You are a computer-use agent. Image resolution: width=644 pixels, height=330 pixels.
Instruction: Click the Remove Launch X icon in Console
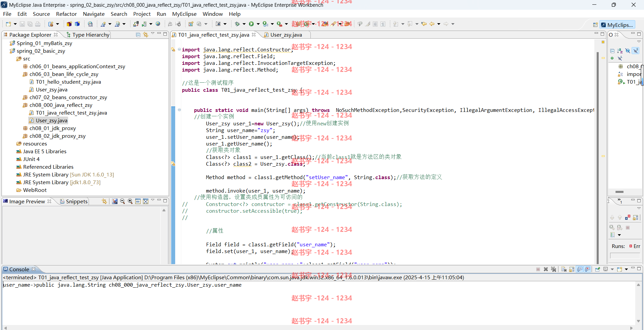(546, 269)
